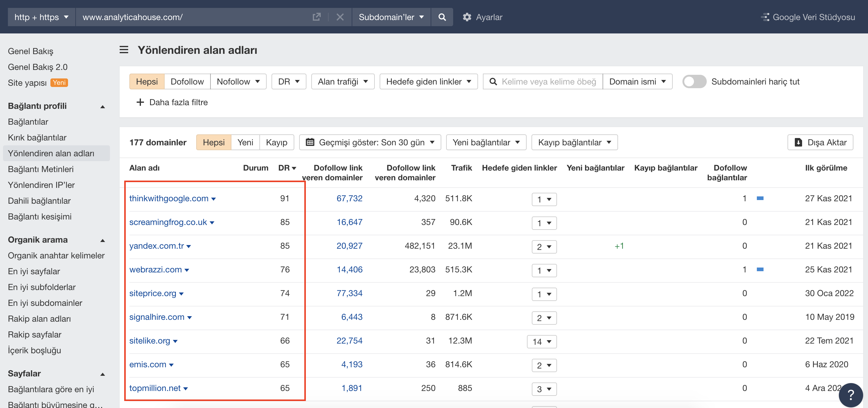Open Site yapısı in sidebar

(27, 83)
